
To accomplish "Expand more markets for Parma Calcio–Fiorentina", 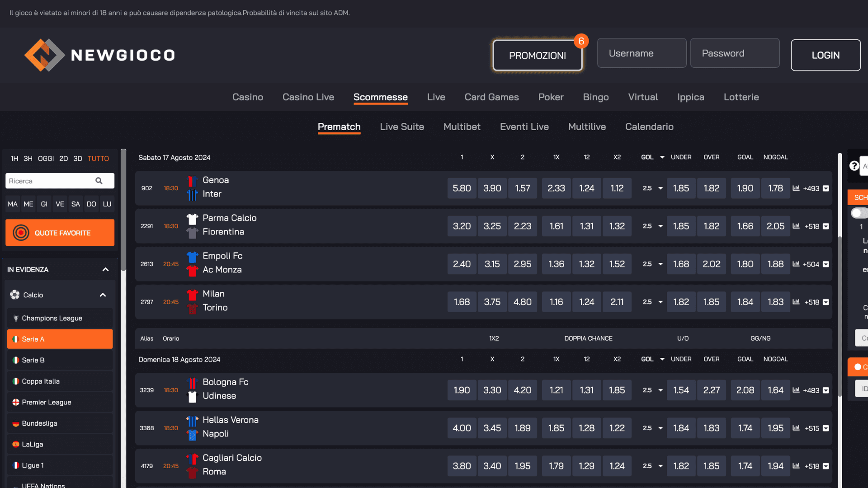I will (826, 226).
